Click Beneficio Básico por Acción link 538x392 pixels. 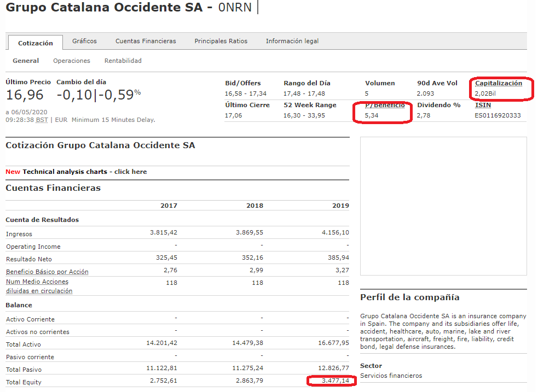[x=47, y=272]
